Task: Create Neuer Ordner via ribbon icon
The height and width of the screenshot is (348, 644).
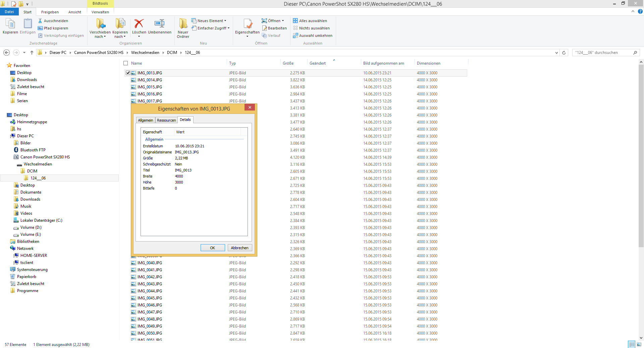Action: tap(183, 23)
